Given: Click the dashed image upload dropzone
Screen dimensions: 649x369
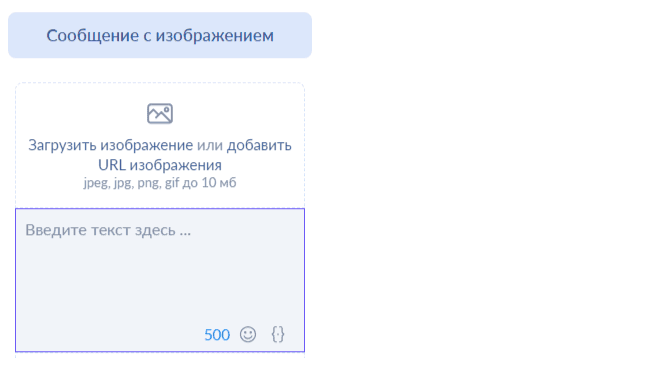Looking at the screenshot, I should point(160,145).
